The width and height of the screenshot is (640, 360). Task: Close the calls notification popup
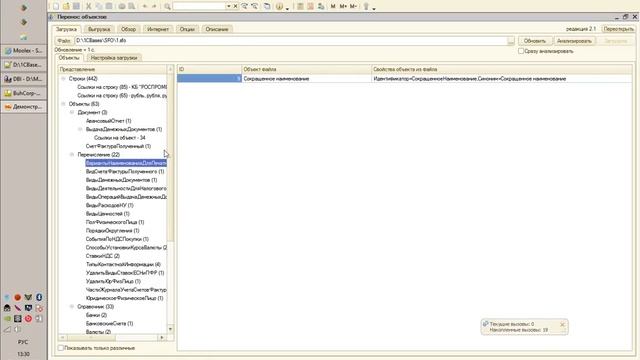(562, 324)
